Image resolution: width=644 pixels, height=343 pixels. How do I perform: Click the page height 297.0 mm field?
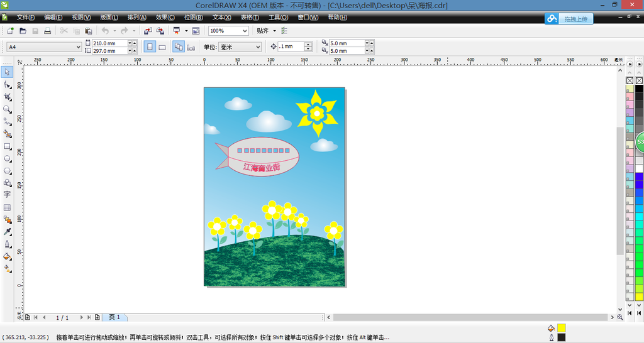pos(109,51)
